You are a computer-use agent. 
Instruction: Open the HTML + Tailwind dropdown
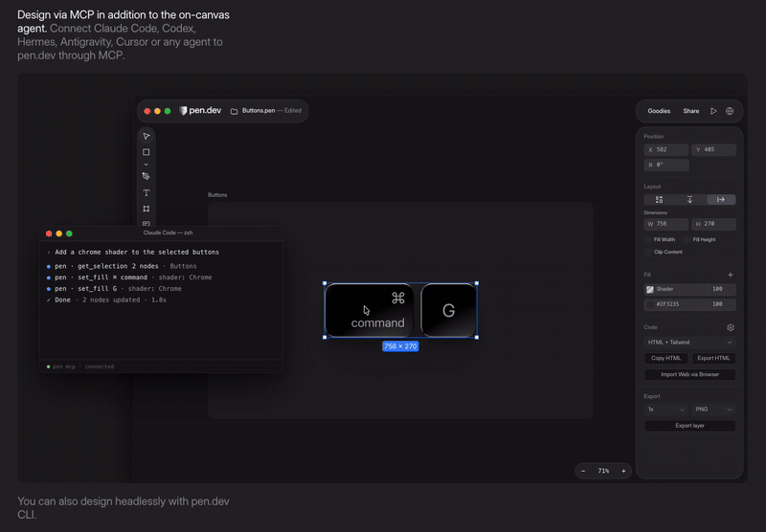[x=689, y=343]
